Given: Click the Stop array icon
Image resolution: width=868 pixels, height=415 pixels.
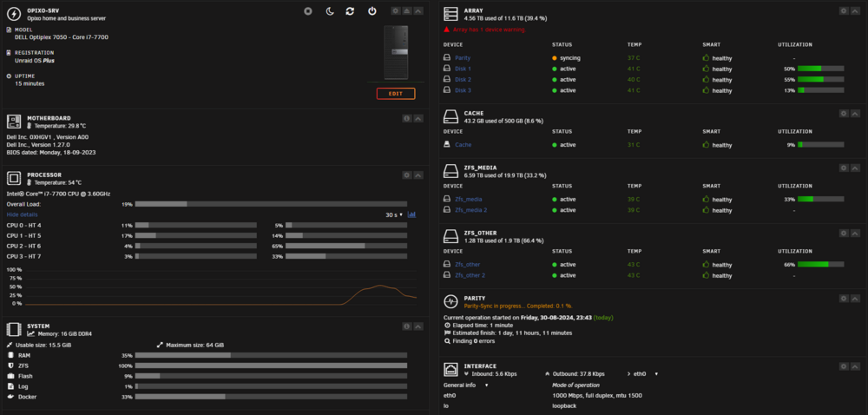Looking at the screenshot, I should click(x=308, y=11).
